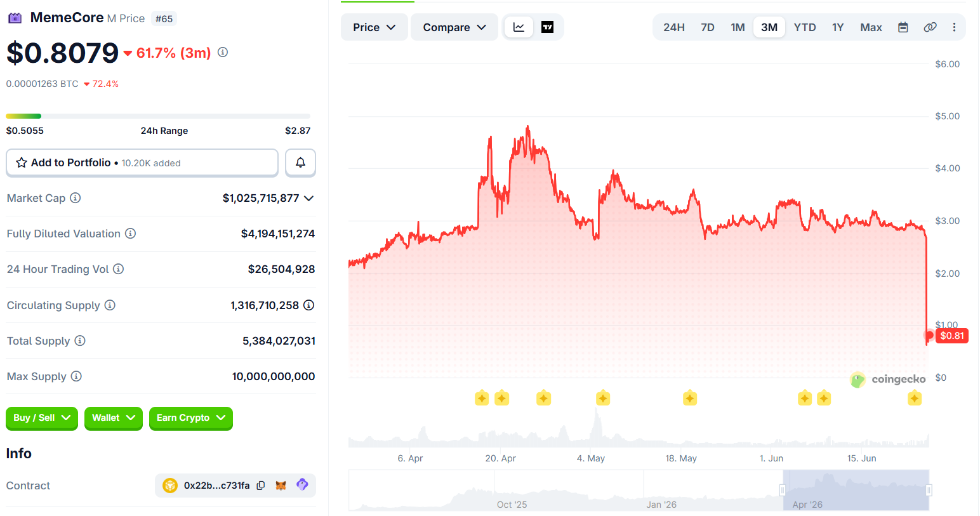This screenshot has width=980, height=516.
Task: Click the $4,194,151,274 valuation value
Action: (x=278, y=234)
